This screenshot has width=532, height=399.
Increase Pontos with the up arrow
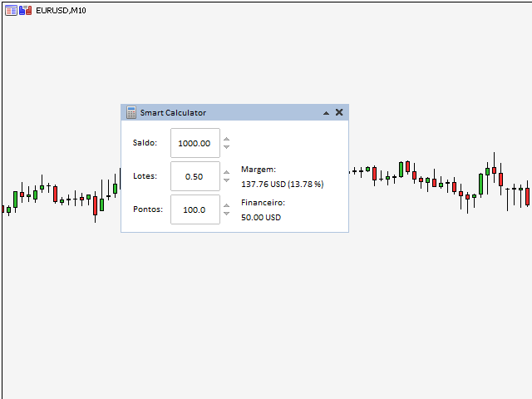coord(227,205)
